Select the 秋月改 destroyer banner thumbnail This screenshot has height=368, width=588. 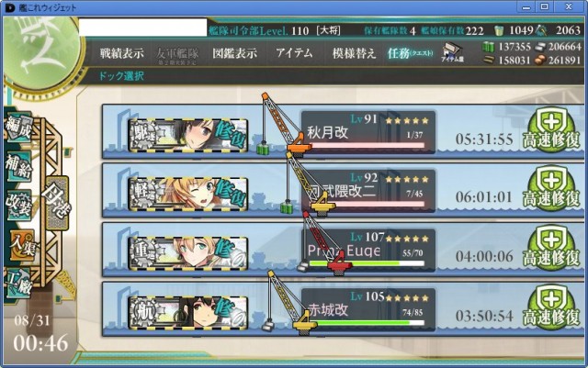187,135
